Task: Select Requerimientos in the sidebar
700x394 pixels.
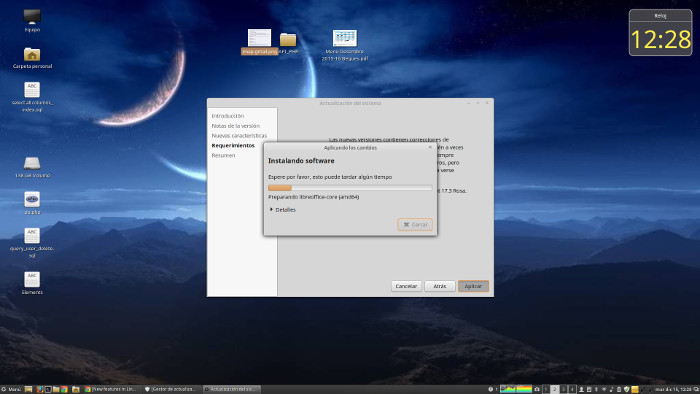Action: click(233, 145)
